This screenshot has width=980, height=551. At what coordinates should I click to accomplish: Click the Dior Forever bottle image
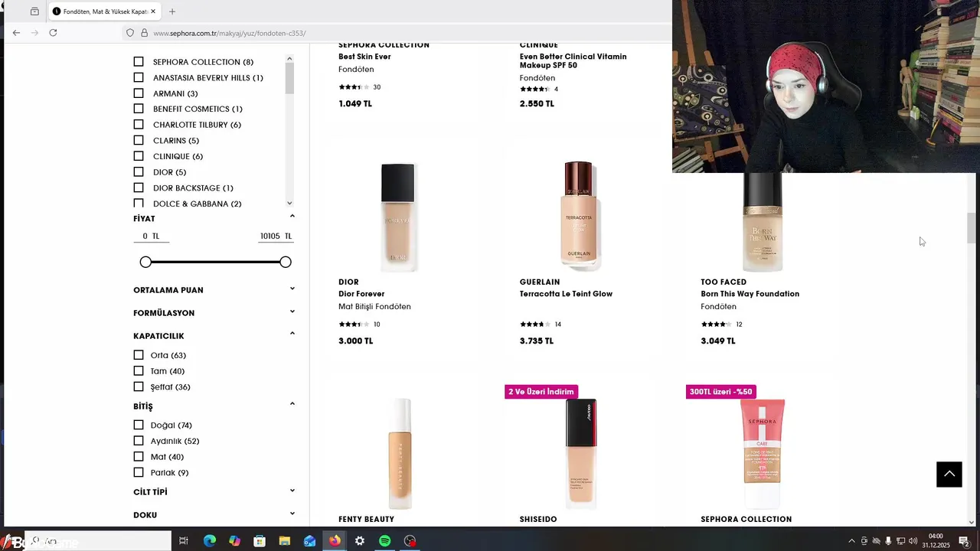(398, 217)
